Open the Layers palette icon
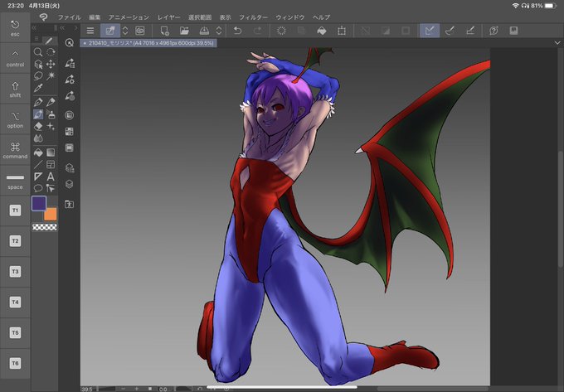 coord(70,184)
